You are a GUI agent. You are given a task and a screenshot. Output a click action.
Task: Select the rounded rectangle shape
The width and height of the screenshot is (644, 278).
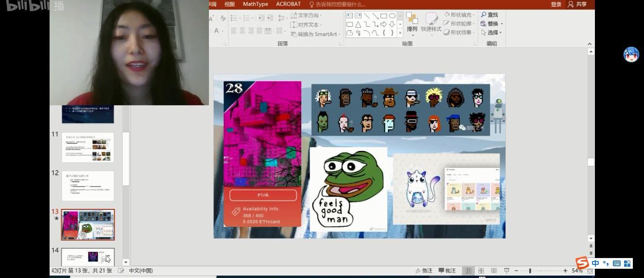(x=349, y=24)
